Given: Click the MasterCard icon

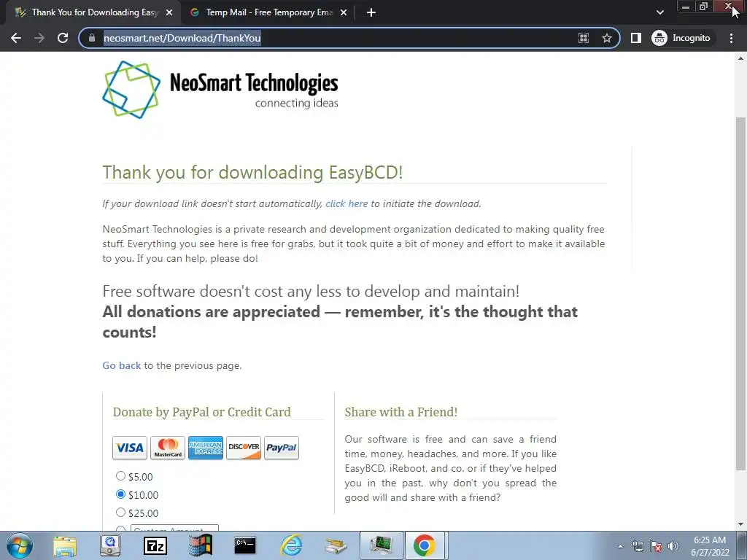Looking at the screenshot, I should coord(168,448).
